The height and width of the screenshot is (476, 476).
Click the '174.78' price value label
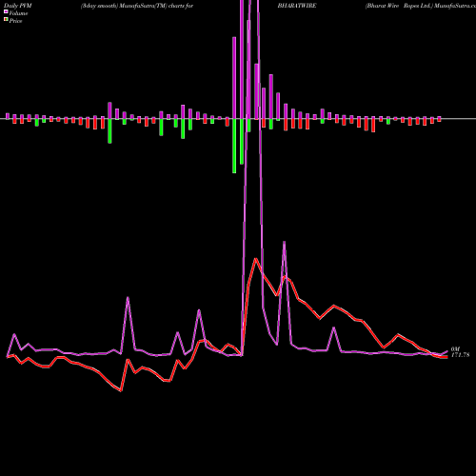(460, 355)
